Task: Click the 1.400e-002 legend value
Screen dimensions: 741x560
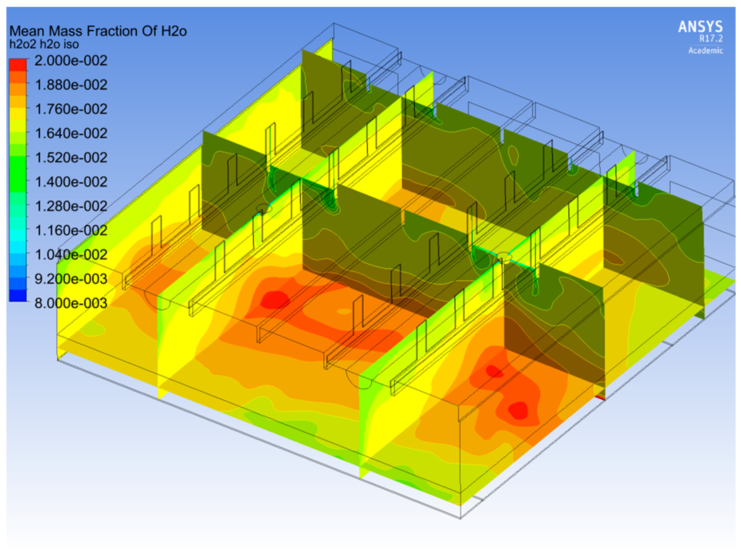Action: click(x=71, y=182)
